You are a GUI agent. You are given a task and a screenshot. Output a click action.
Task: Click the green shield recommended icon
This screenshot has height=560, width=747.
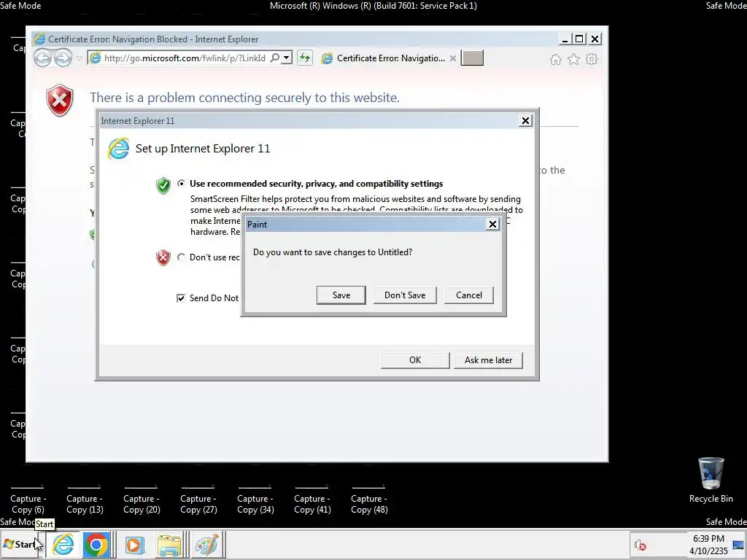click(163, 185)
